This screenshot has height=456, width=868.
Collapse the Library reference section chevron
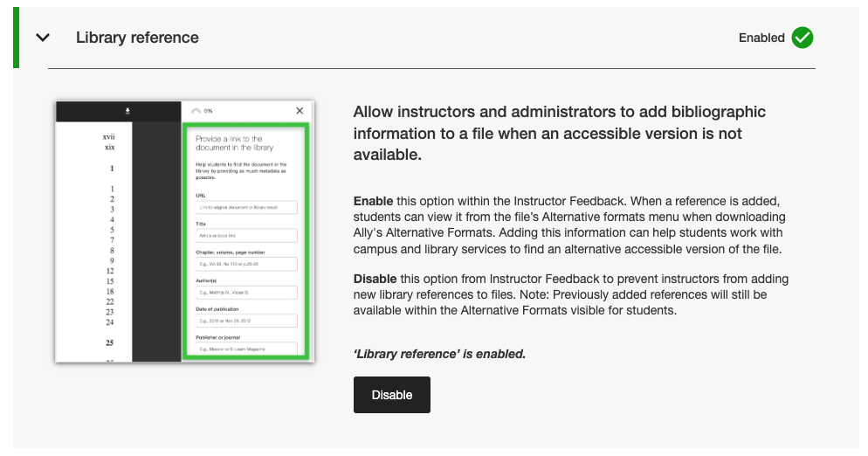click(43, 38)
